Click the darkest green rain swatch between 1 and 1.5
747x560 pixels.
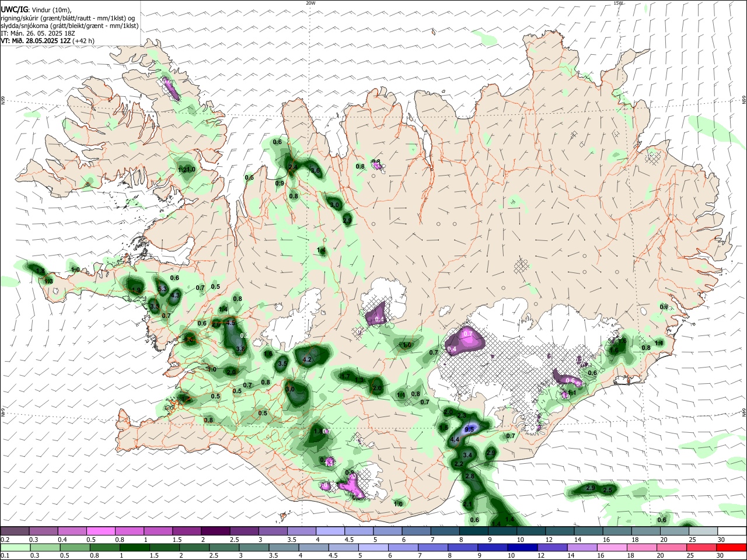click(134, 548)
